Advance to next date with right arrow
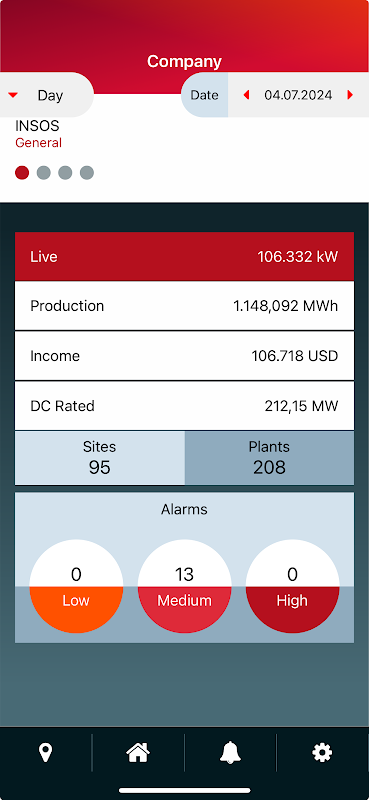This screenshot has height=800, width=369. (x=350, y=95)
